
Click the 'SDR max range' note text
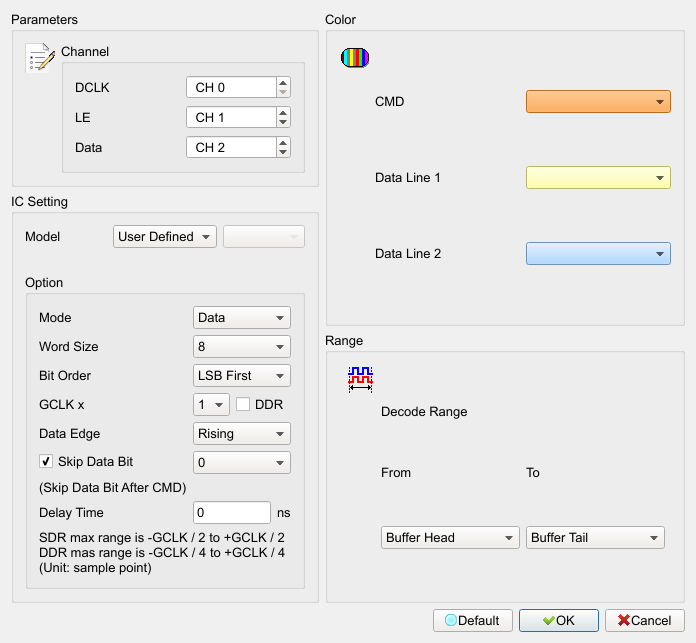pos(162,538)
